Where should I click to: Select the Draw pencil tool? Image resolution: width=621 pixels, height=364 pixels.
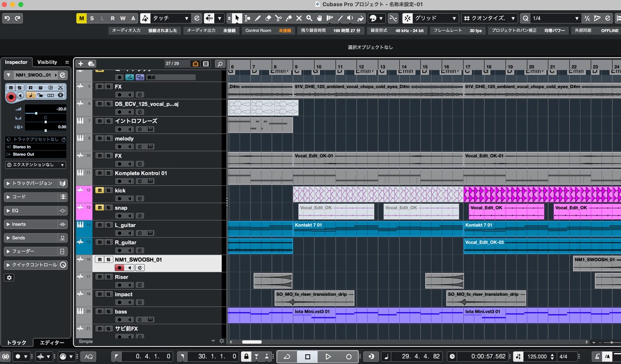[258, 18]
